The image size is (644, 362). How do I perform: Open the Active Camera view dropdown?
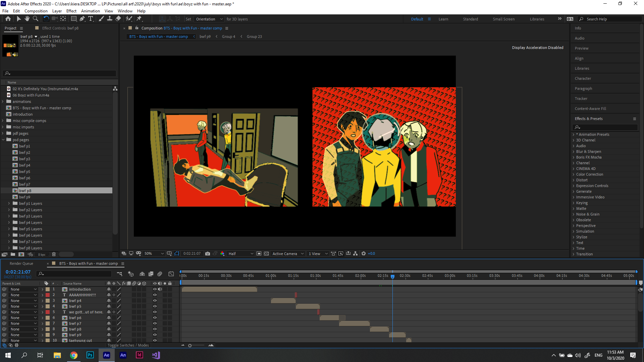[288, 254]
